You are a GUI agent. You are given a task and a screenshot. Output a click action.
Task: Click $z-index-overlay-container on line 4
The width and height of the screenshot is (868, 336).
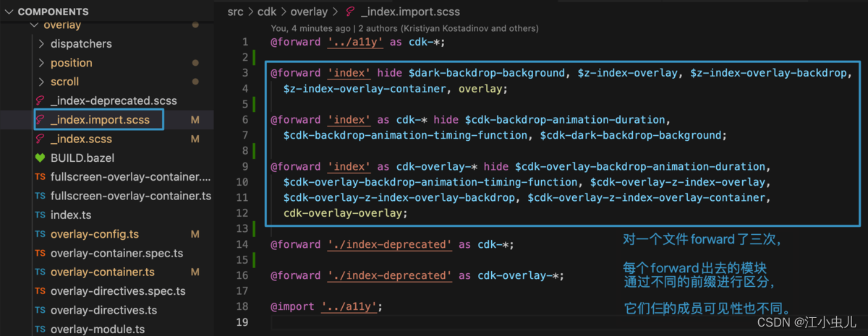[365, 89]
